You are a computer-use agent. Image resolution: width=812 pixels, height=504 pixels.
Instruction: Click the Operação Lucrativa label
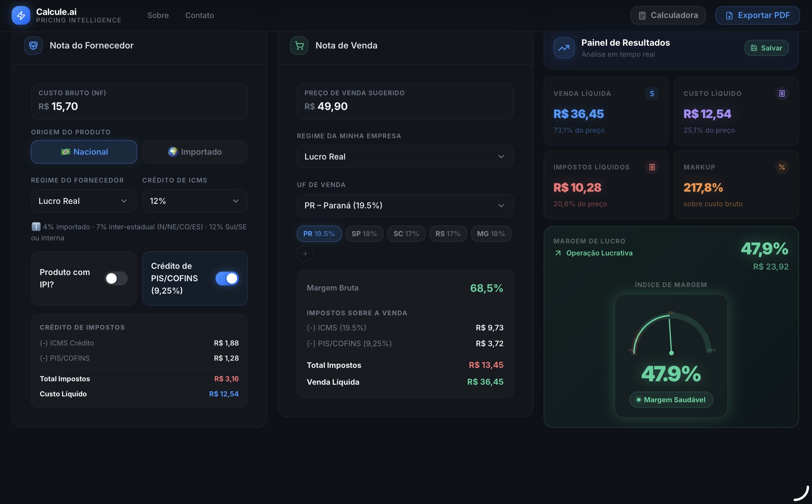point(599,253)
